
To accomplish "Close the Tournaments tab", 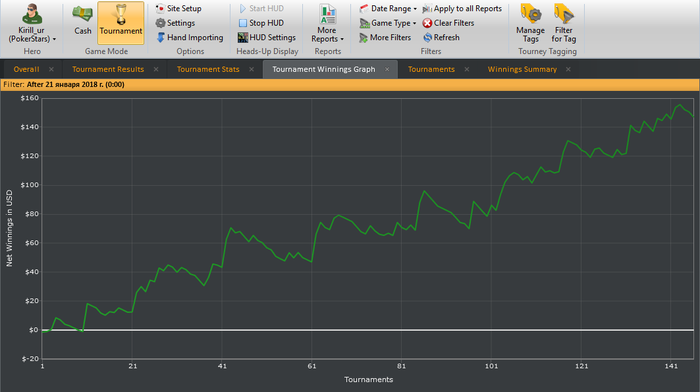I will (x=467, y=69).
